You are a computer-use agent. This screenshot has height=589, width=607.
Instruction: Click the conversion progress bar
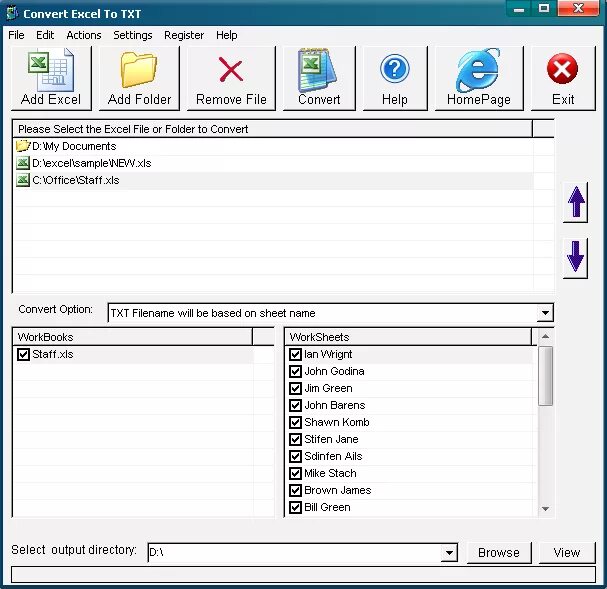[304, 575]
